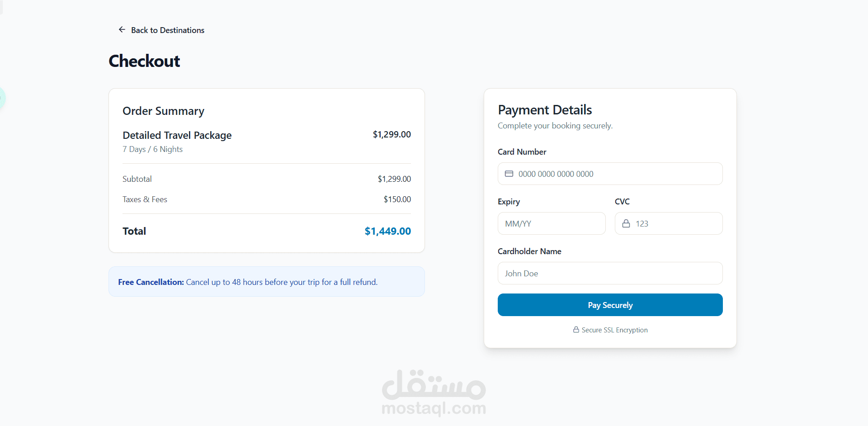Screen dimensions: 868x426
Task: Click the lock icon beside Secure SSL Encryption
Action: tap(576, 330)
